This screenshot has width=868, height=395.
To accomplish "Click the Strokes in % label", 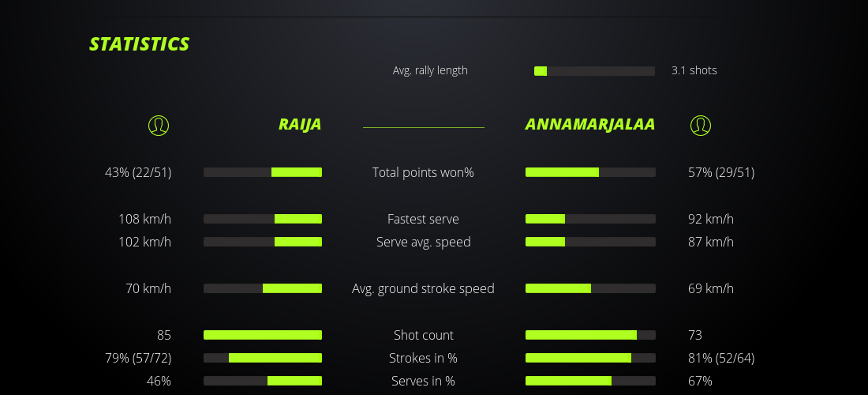I will (423, 358).
